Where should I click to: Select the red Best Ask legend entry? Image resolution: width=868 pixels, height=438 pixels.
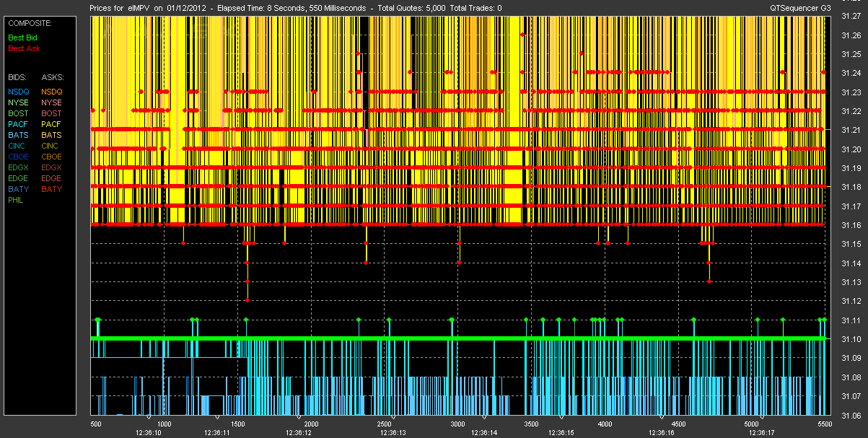click(x=24, y=48)
